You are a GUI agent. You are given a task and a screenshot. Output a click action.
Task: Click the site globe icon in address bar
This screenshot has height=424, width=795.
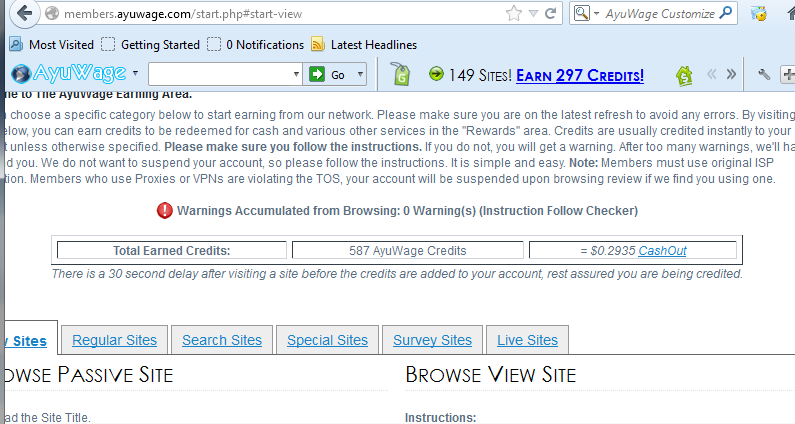coord(52,13)
